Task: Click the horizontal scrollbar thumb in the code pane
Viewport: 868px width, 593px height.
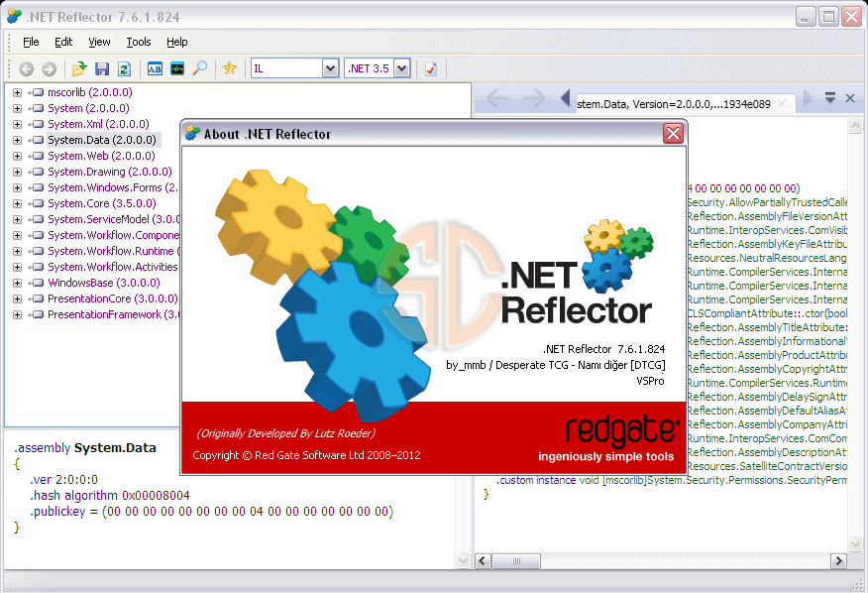Action: [516, 561]
